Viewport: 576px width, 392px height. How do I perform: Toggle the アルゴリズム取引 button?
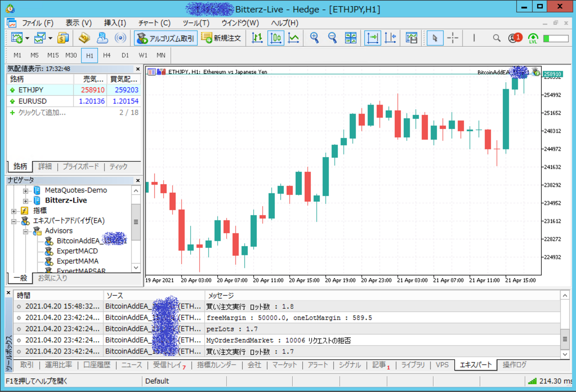pos(166,38)
